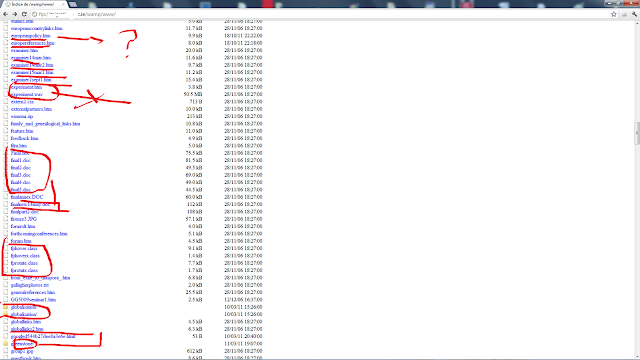
Task: Open the experiment.htm link
Action: coord(27,87)
